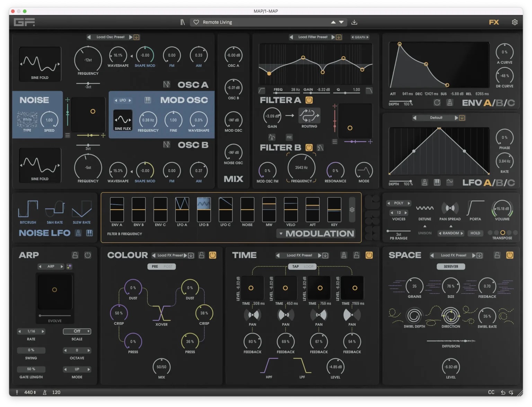Open the Remote Living preset dropdown arrow
Screen dimensions: 532x407
click(x=341, y=22)
